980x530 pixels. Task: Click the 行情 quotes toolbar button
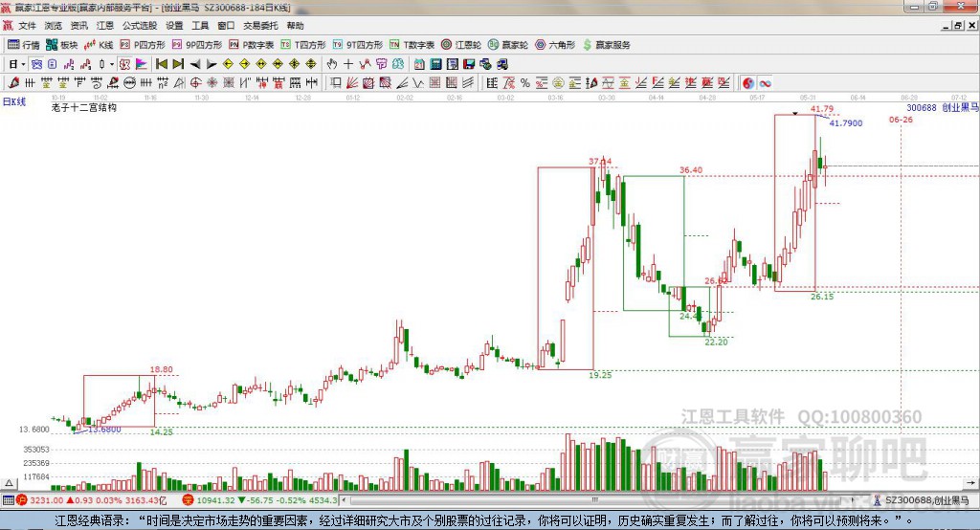[24, 45]
